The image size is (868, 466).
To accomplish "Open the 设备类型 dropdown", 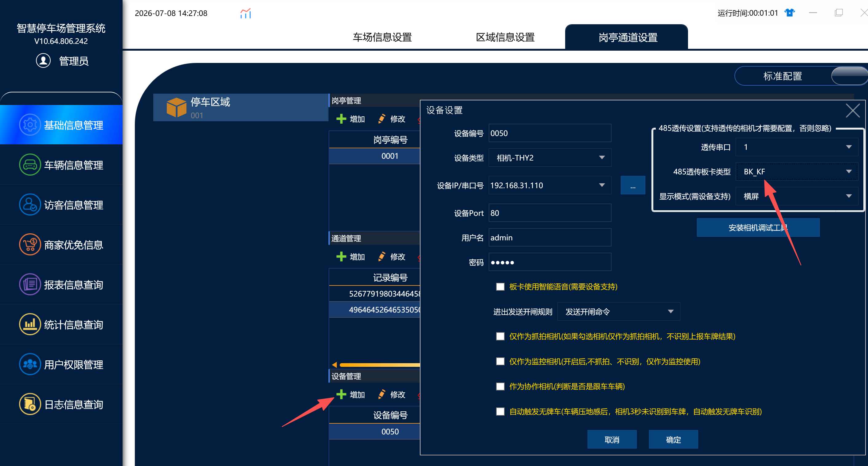I will pos(549,157).
